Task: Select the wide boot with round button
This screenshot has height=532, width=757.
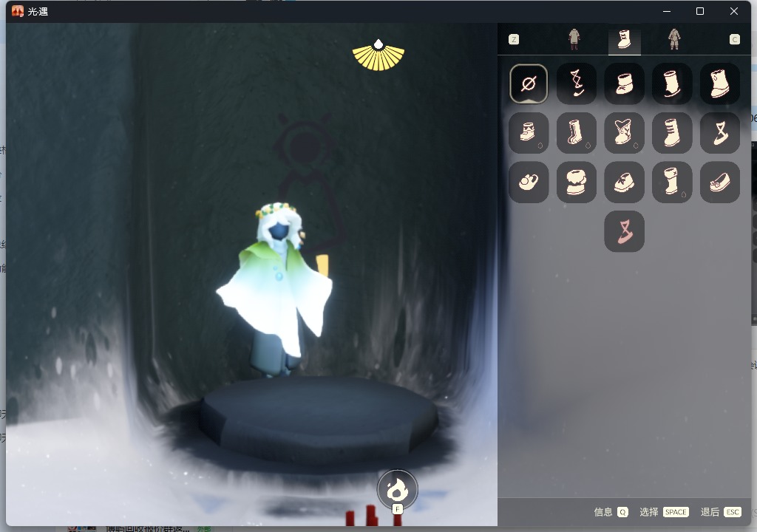Action: [x=720, y=83]
